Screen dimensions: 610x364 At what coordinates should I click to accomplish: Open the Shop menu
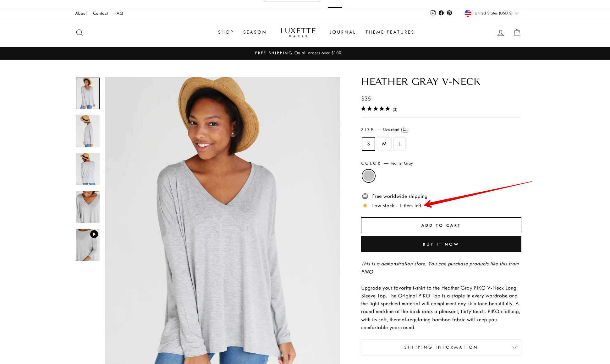click(x=226, y=32)
